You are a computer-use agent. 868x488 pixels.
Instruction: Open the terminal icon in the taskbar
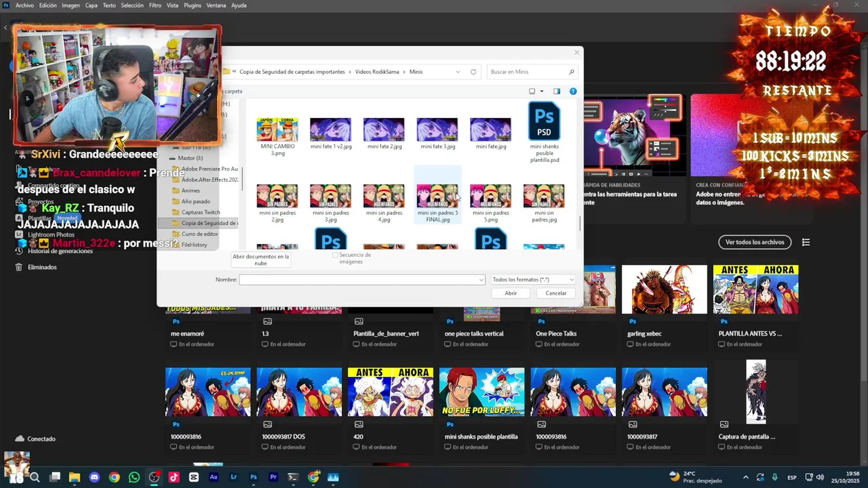tap(293, 477)
